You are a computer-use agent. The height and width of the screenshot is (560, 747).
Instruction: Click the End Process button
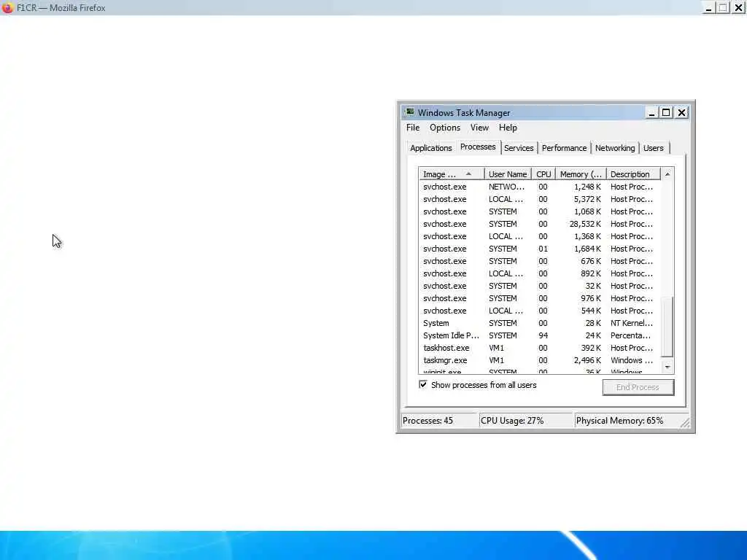tap(638, 387)
